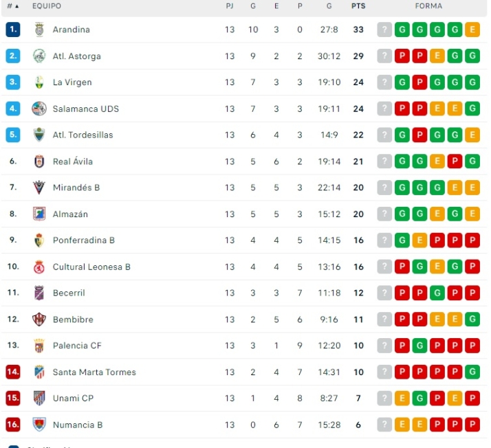
Task: Click the gray ? form box for Becerril
Action: pyautogui.click(x=384, y=293)
